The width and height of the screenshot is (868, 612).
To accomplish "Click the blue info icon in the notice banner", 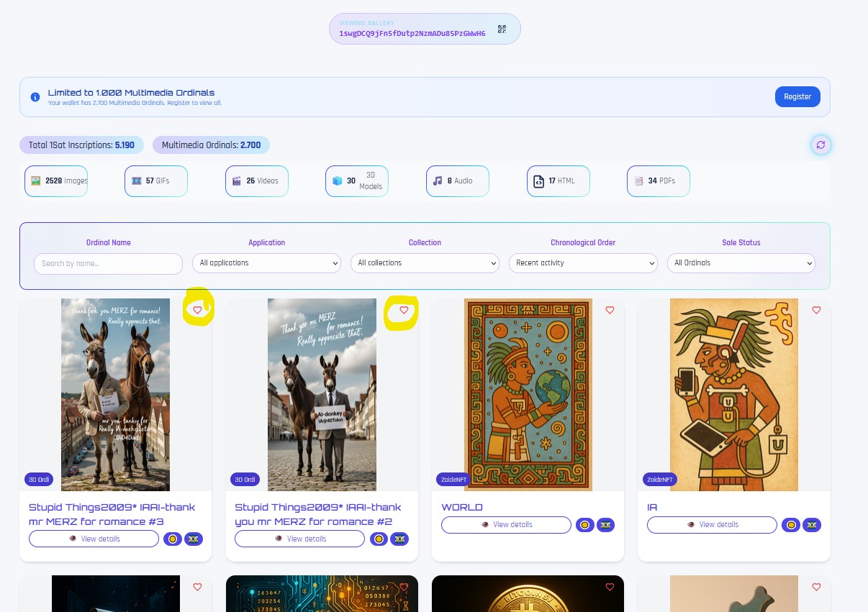I will (35, 97).
